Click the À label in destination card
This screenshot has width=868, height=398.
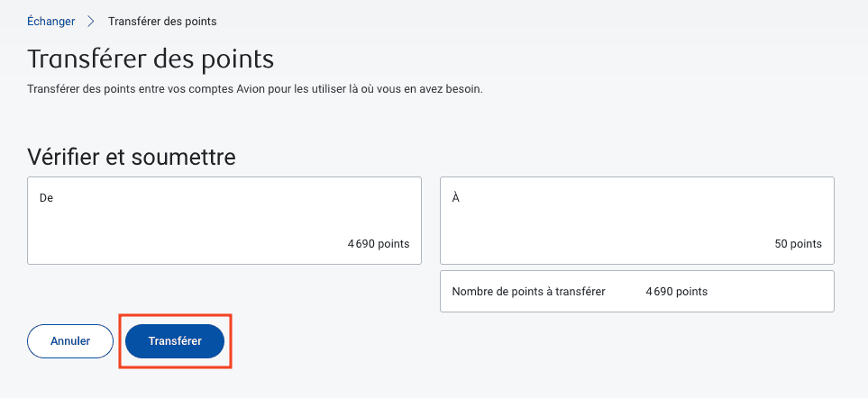click(x=456, y=197)
